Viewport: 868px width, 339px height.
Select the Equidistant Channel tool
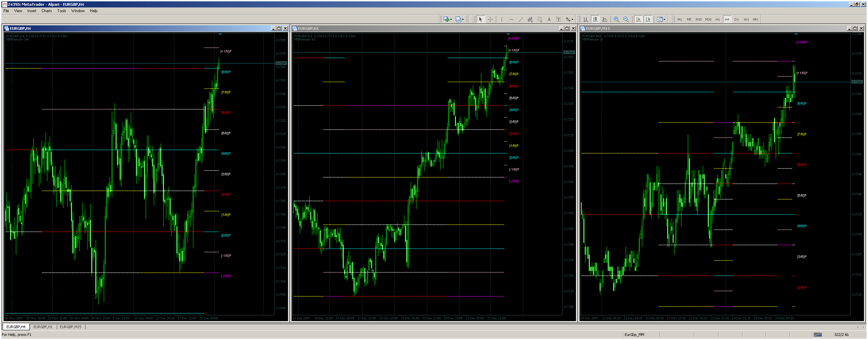(x=530, y=19)
